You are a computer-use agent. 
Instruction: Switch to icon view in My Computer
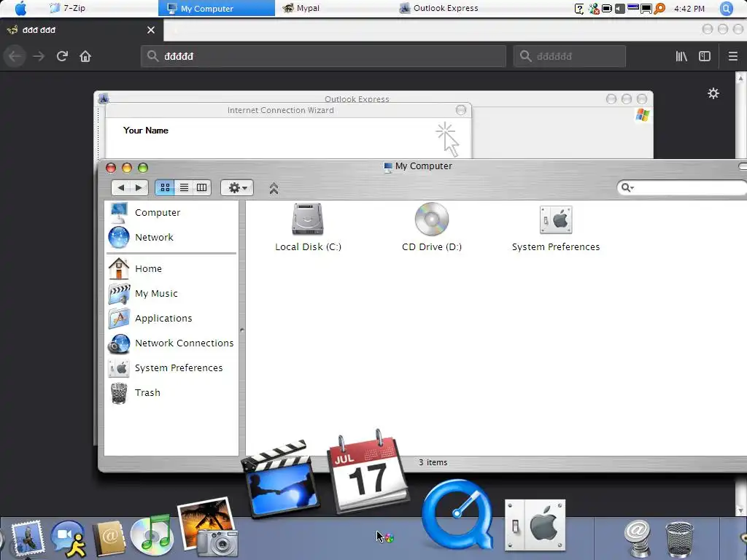click(165, 187)
